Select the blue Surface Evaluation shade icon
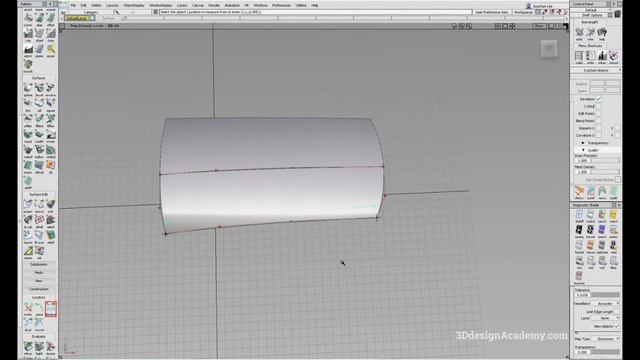Viewport: 640px width, 360px height. pyautogui.click(x=602, y=231)
